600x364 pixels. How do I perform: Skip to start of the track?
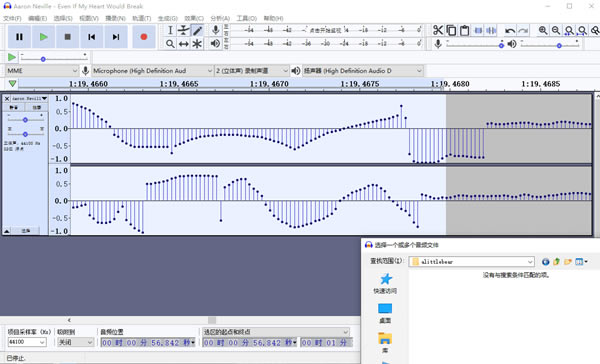(x=91, y=37)
